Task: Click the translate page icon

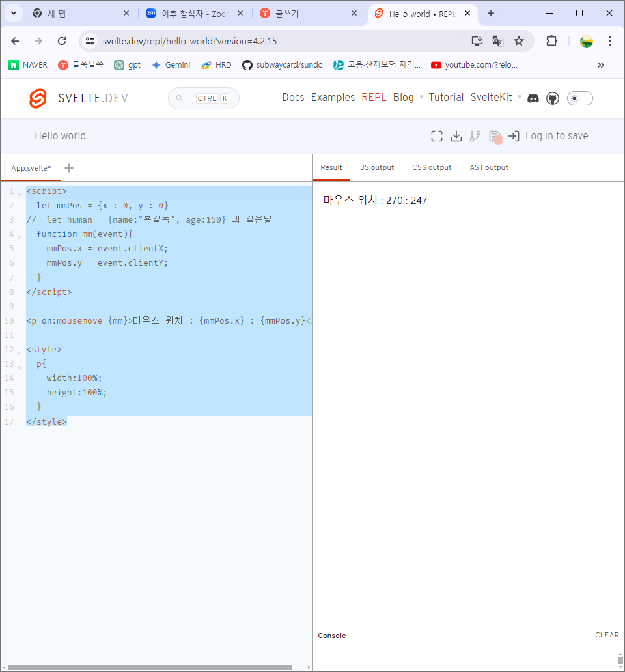Action: [498, 41]
